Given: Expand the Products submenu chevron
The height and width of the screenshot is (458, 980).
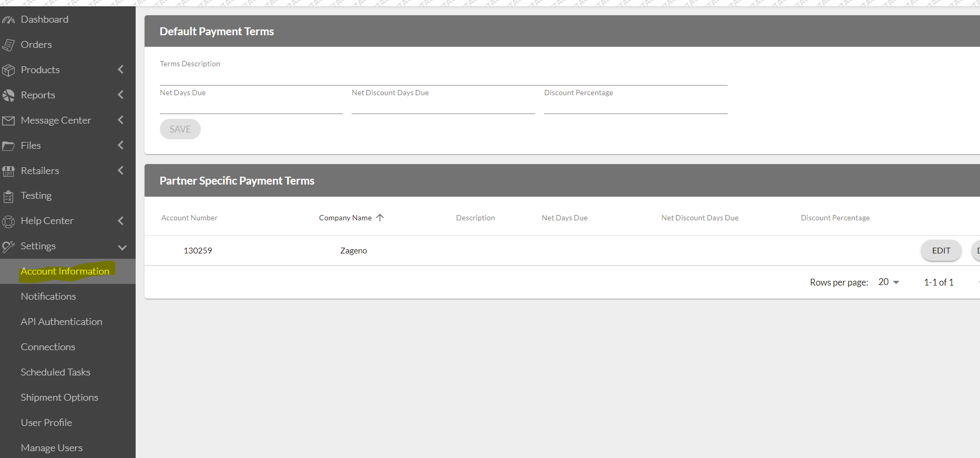Looking at the screenshot, I should click(121, 69).
